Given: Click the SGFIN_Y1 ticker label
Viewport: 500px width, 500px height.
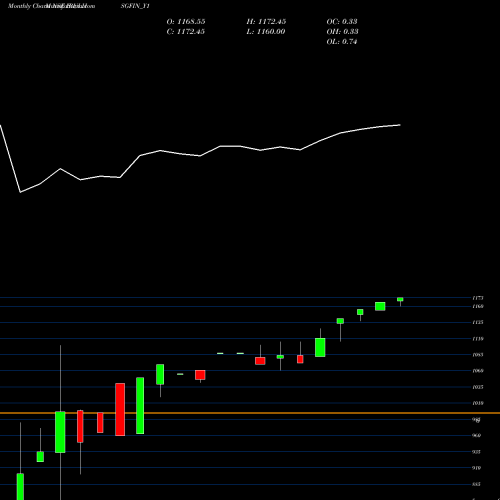Looking at the screenshot, I should pyautogui.click(x=135, y=6).
